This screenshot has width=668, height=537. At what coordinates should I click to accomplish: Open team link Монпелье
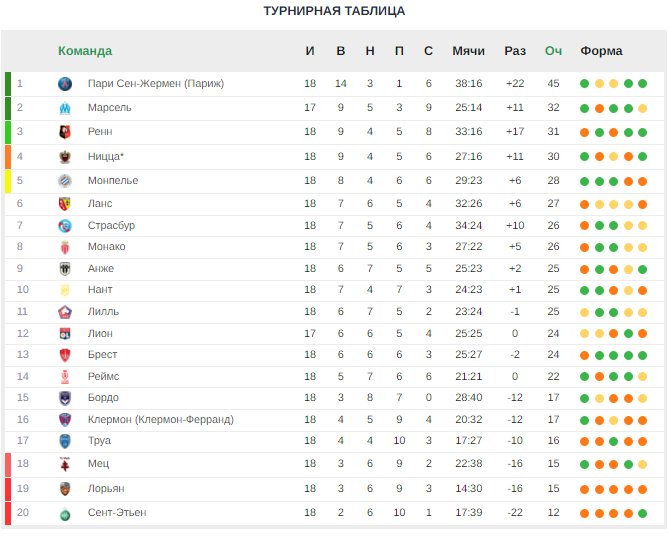(x=113, y=181)
